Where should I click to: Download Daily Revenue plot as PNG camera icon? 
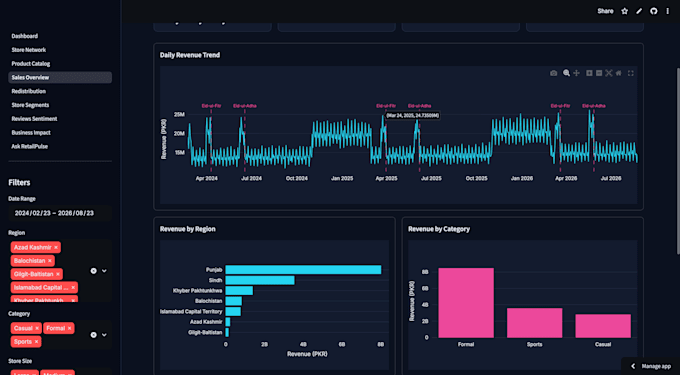553,73
